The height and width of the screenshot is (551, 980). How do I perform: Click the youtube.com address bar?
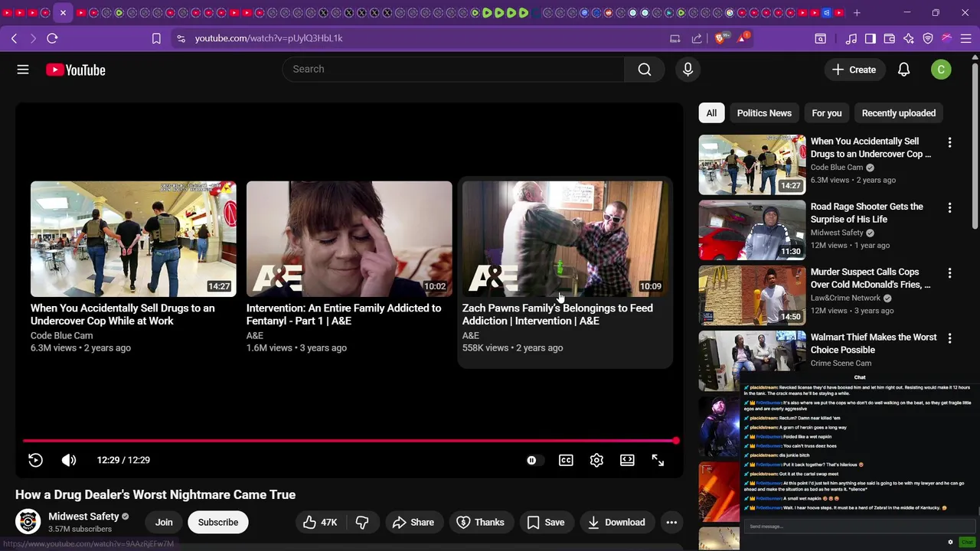point(269,38)
